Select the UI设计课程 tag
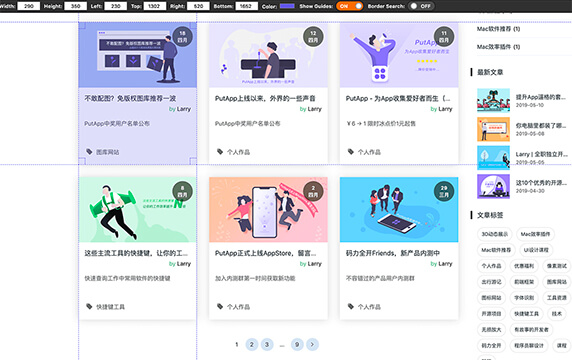 click(536, 250)
